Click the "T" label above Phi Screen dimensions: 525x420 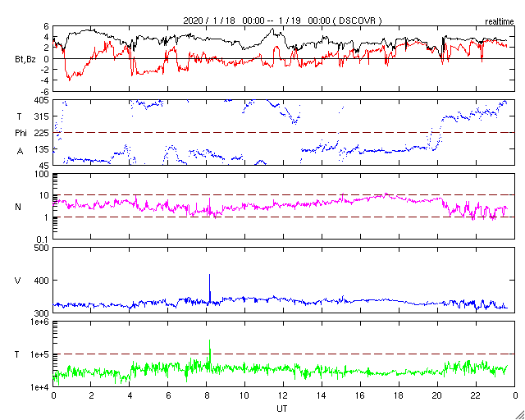click(20, 116)
